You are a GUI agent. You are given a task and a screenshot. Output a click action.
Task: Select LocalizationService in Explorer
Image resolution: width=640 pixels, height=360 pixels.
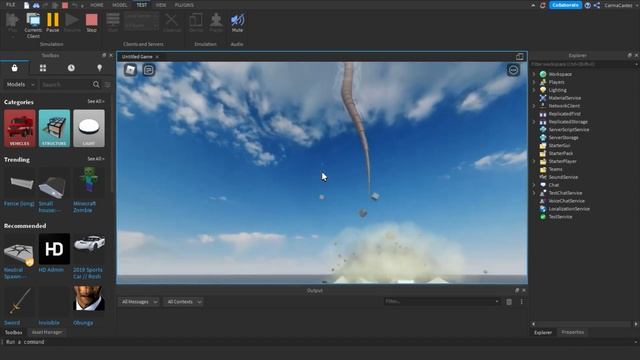569,209
